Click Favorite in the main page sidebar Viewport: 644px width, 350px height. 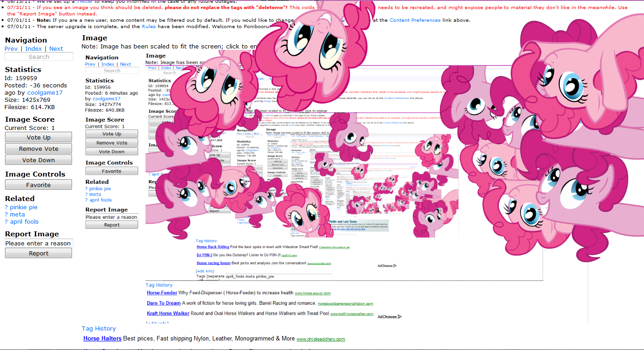click(x=38, y=185)
